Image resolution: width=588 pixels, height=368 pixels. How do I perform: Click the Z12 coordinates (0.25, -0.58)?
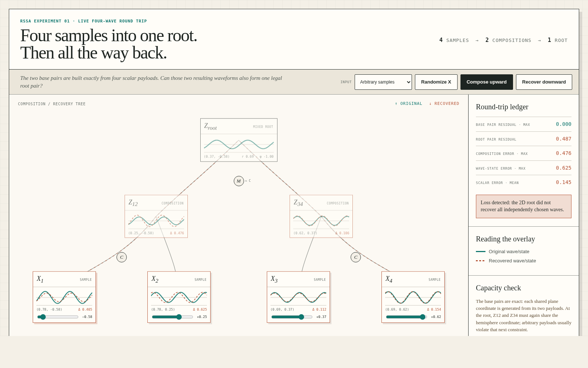point(141,233)
